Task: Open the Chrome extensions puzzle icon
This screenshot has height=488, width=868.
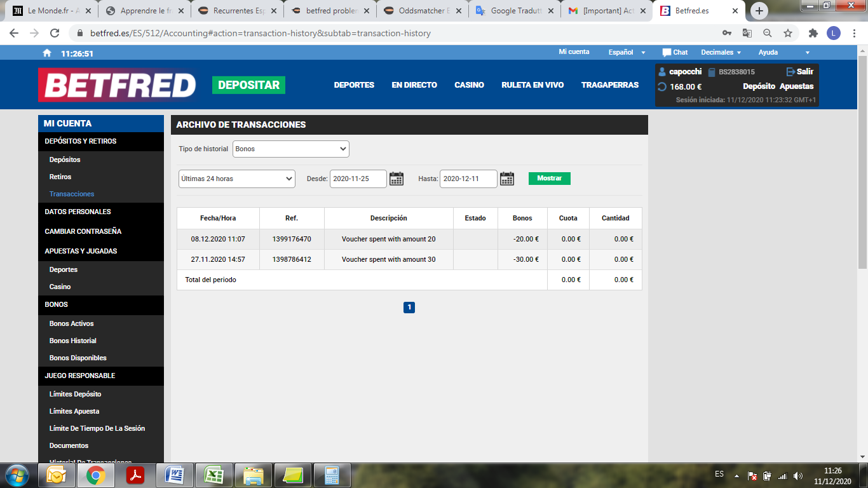Action: (x=813, y=33)
